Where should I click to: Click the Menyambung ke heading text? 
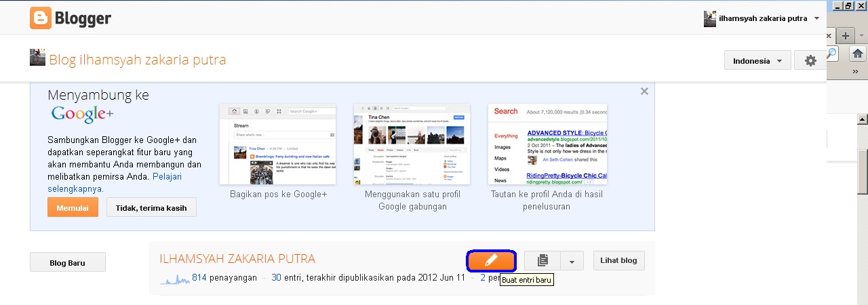(98, 95)
